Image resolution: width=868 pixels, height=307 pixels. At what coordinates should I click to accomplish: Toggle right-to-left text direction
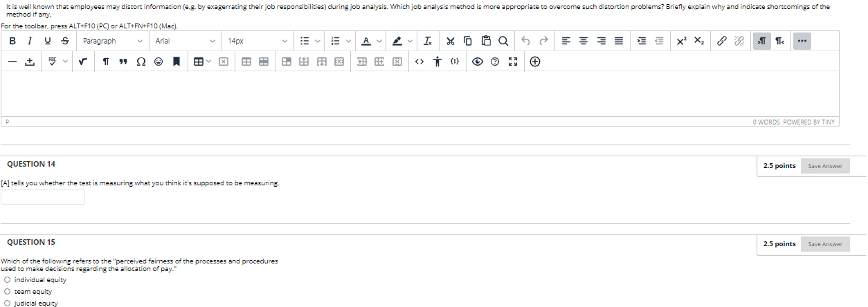(x=779, y=41)
